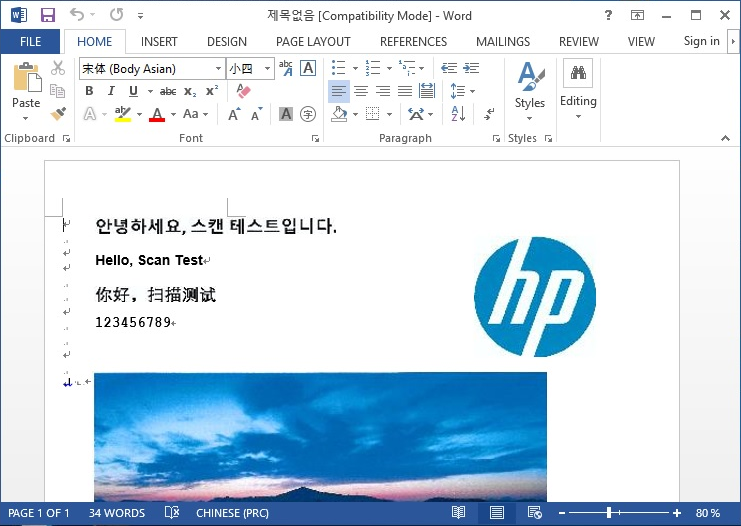Apply Numbering list
This screenshot has height=526, width=741.
(373, 68)
